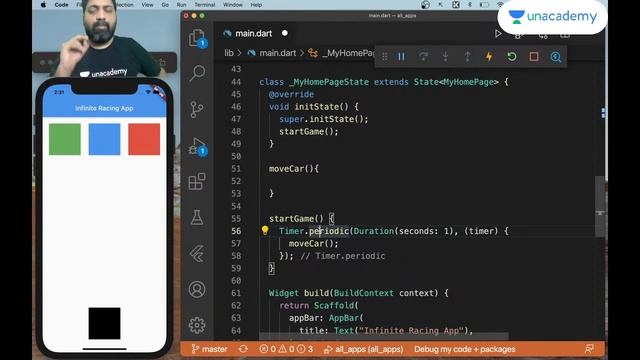Click the blue square in simulator

coord(104,139)
